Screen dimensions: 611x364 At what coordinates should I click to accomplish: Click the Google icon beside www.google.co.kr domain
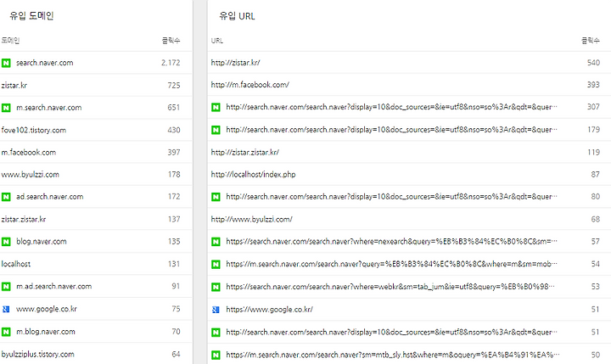pyautogui.click(x=6, y=309)
